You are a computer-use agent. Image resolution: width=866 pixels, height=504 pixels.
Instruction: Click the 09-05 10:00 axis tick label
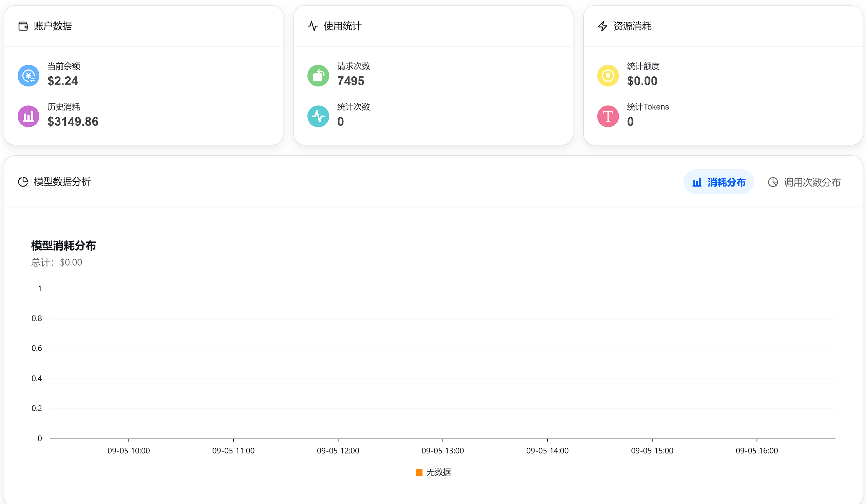click(x=129, y=451)
